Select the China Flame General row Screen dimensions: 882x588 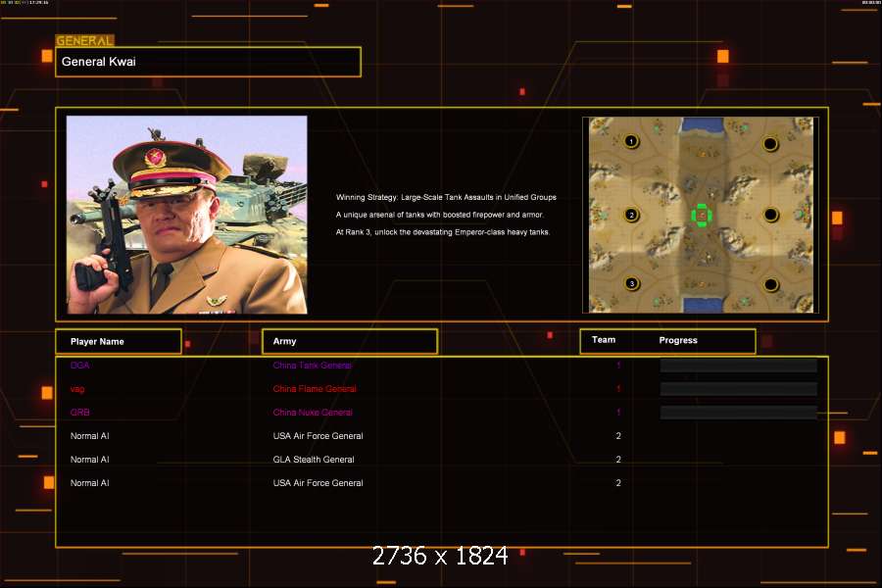pos(442,389)
